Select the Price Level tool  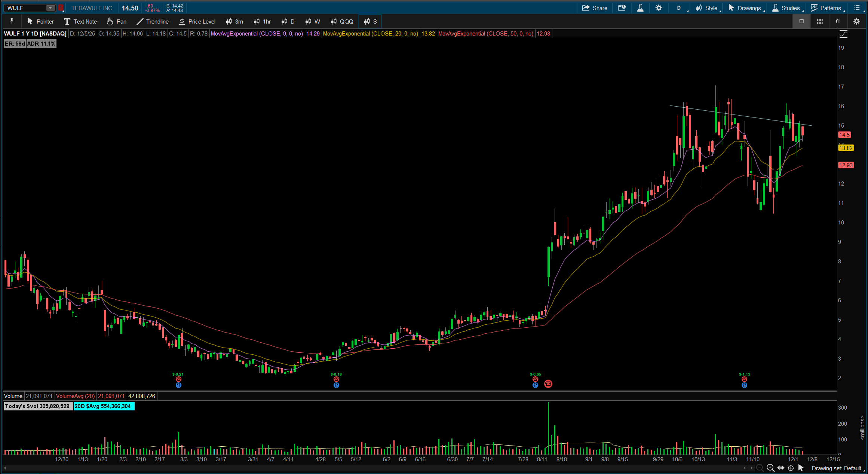[x=197, y=21]
